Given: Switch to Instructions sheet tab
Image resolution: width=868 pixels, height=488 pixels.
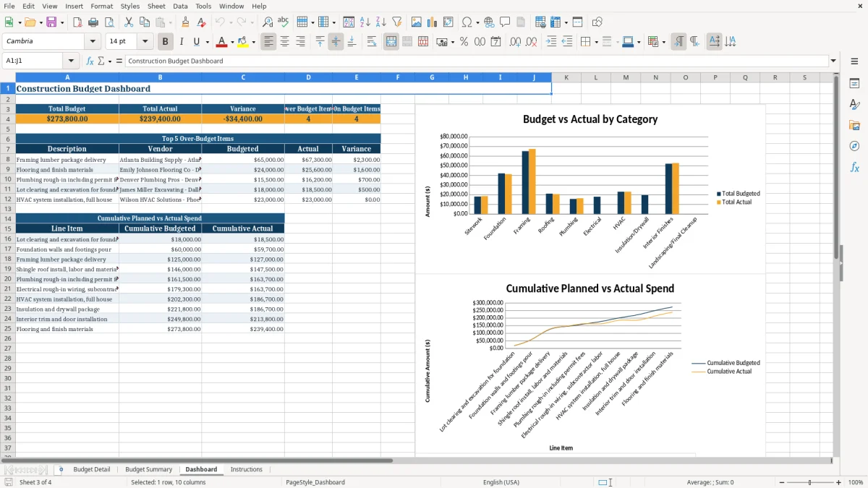Looking at the screenshot, I should [x=247, y=469].
